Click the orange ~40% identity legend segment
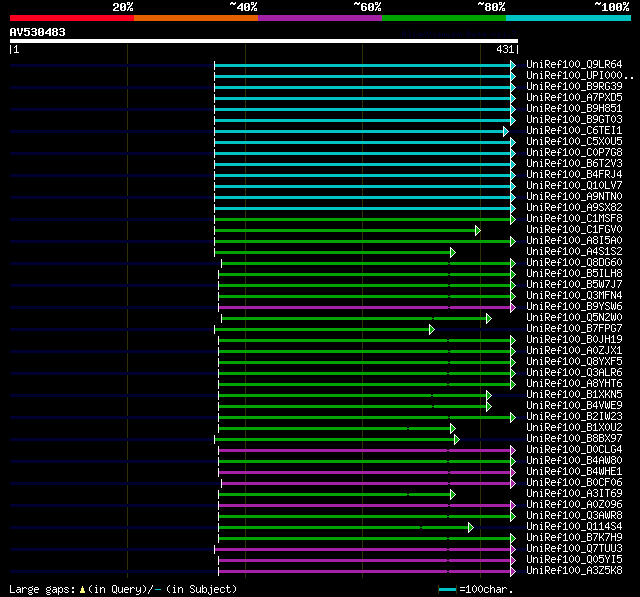 pyautogui.click(x=196, y=18)
